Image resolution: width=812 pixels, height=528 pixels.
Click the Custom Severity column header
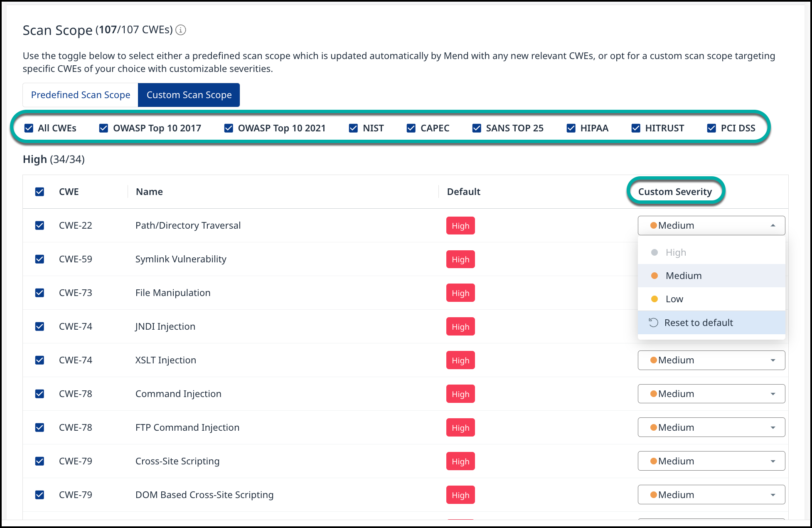pos(675,192)
